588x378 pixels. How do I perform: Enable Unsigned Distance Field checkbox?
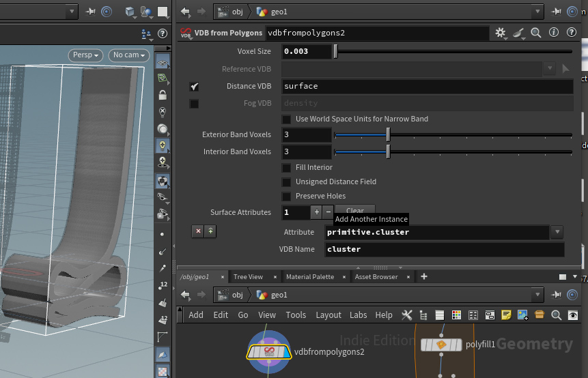(x=287, y=182)
